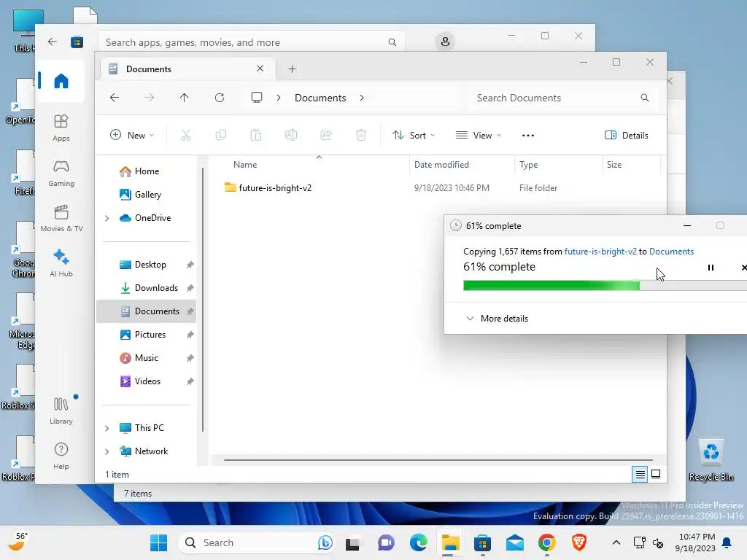Image resolution: width=747 pixels, height=560 pixels.
Task: Open Apps section in Microsoft Store
Action: pos(61,128)
